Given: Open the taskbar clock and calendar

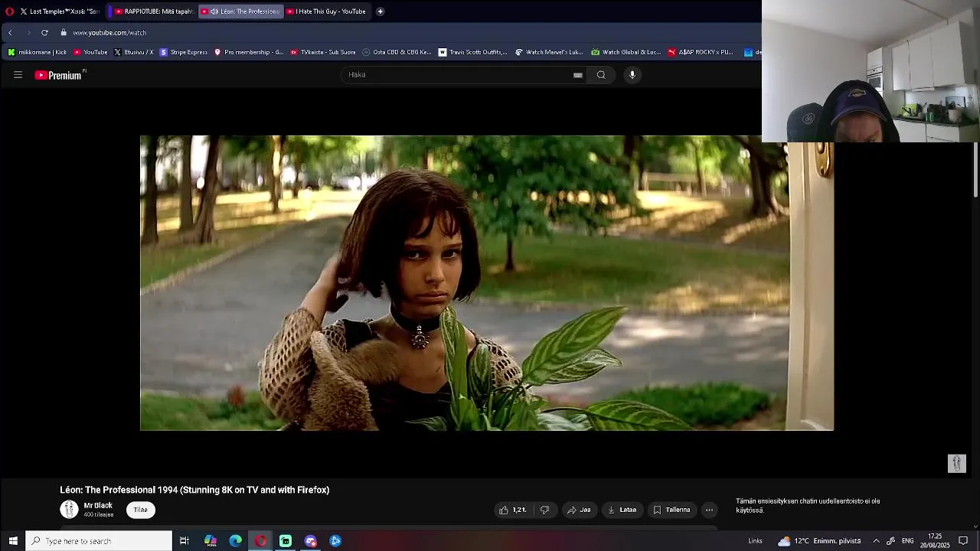Looking at the screenshot, I should pos(935,541).
